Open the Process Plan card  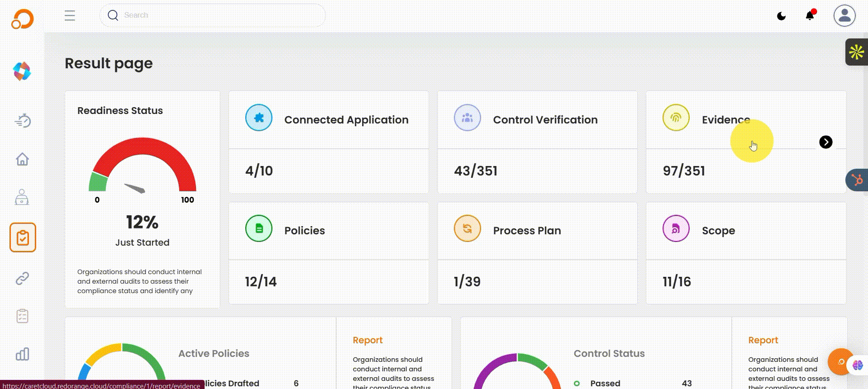tap(537, 253)
